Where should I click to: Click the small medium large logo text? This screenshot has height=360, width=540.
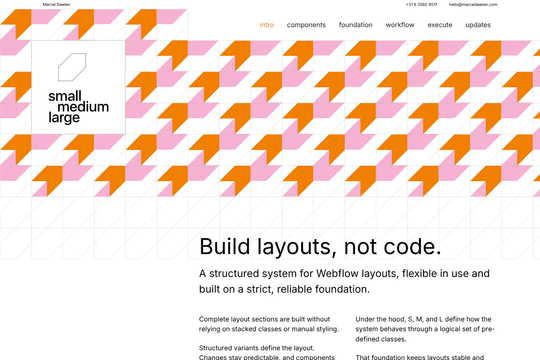[79, 107]
